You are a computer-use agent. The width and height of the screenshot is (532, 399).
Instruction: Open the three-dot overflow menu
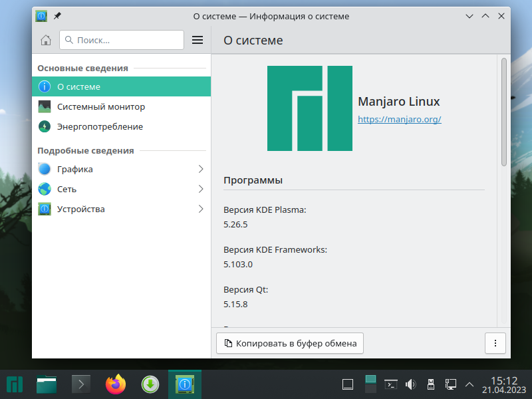[495, 343]
